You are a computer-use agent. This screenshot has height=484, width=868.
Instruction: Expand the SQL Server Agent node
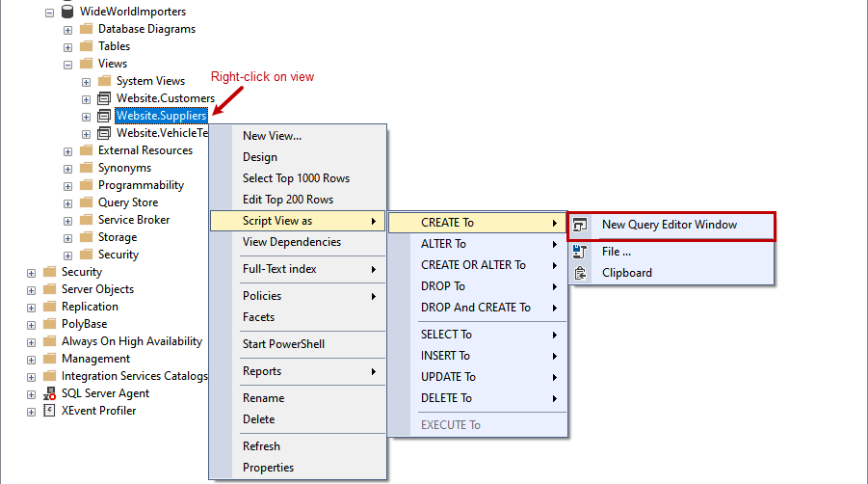(31, 395)
